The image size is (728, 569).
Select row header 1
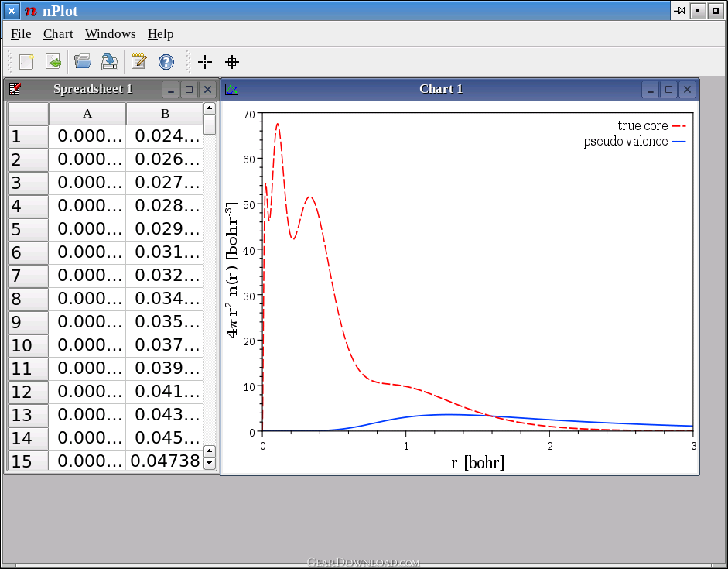(28, 136)
